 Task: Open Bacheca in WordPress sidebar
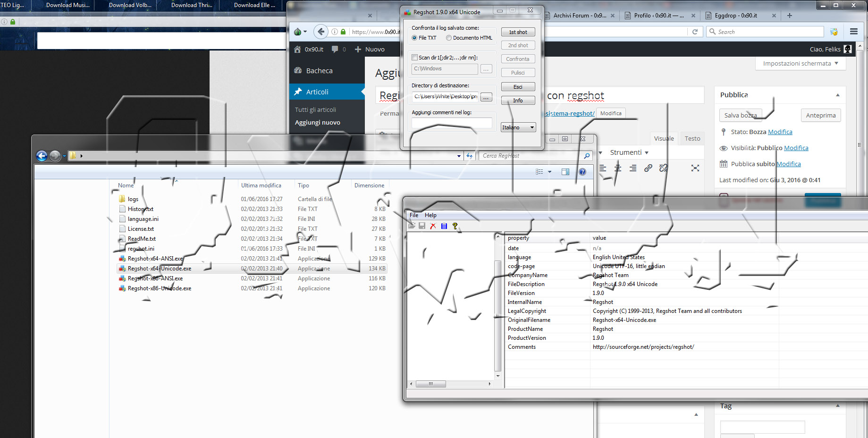[x=319, y=70]
